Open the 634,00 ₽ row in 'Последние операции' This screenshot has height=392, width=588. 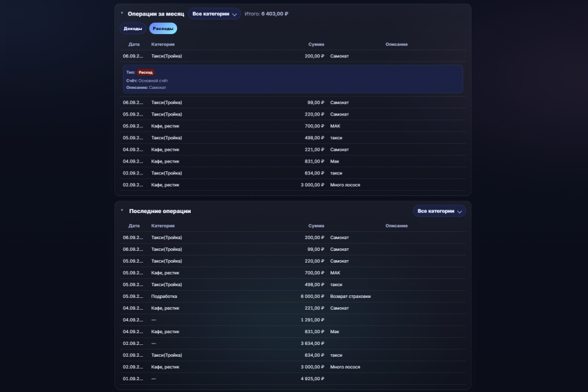pyautogui.click(x=293, y=355)
